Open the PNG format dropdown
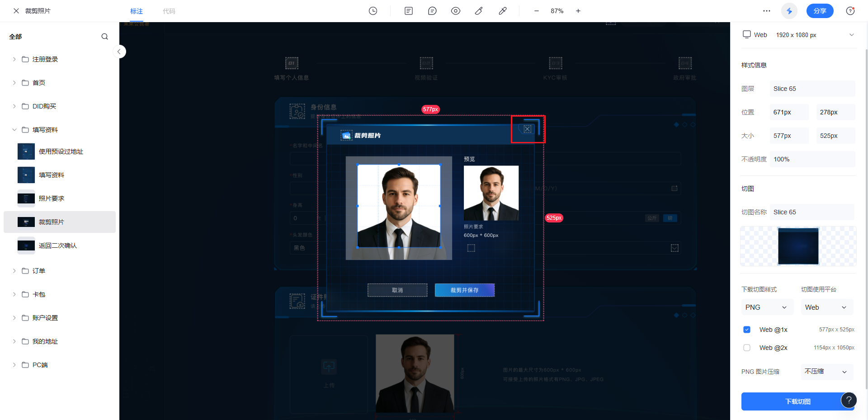This screenshot has height=420, width=868. pyautogui.click(x=767, y=307)
